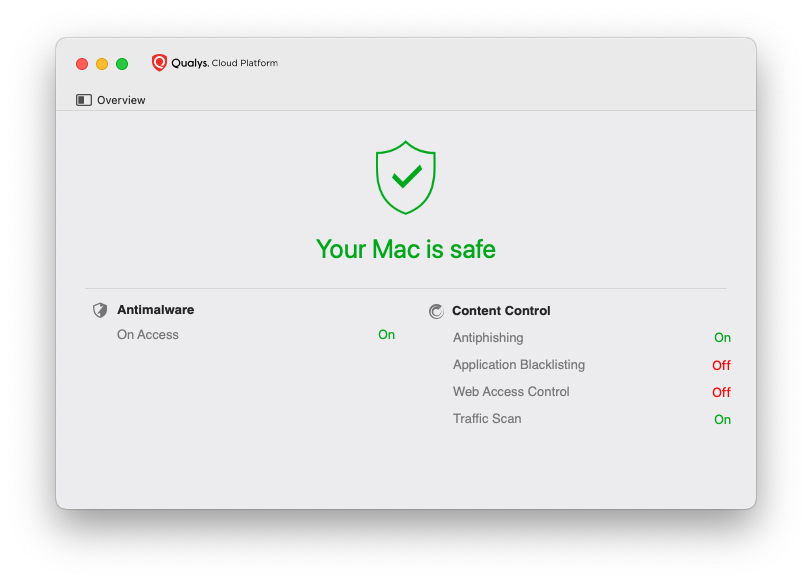This screenshot has height=583, width=812.
Task: Click the Antiphishing label
Action: tap(488, 338)
